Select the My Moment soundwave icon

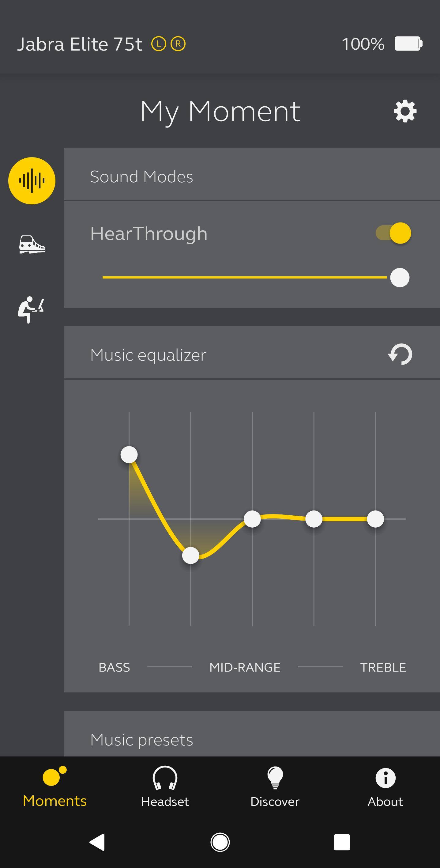(x=32, y=180)
